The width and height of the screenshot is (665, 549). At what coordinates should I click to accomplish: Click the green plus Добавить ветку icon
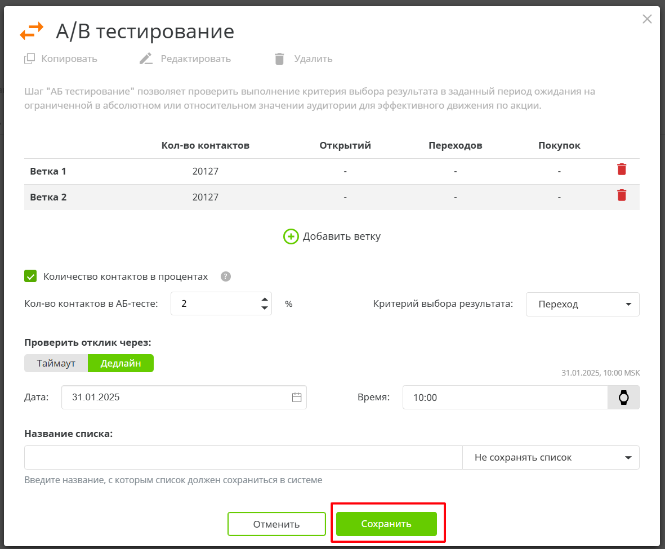click(x=291, y=237)
